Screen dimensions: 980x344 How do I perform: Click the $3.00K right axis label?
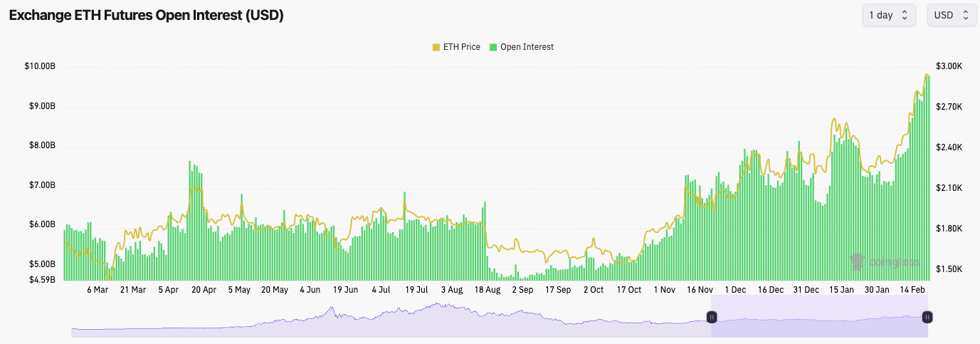[950, 66]
